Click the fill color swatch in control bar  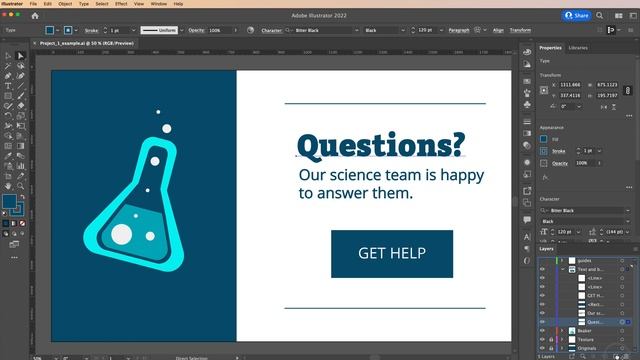[50, 30]
